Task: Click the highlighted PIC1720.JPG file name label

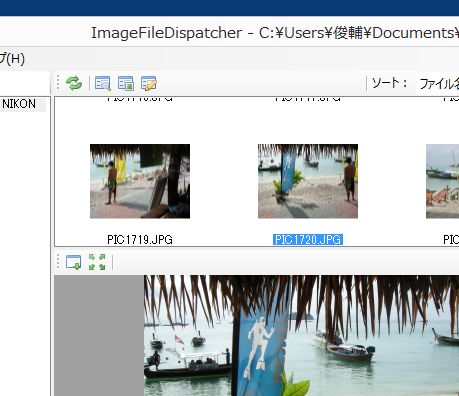Action: (308, 240)
